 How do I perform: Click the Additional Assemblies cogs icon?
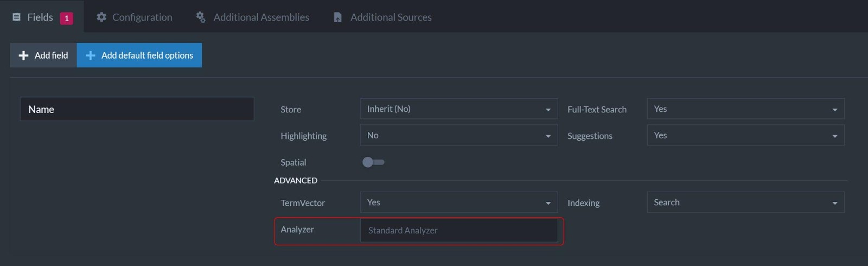(201, 17)
